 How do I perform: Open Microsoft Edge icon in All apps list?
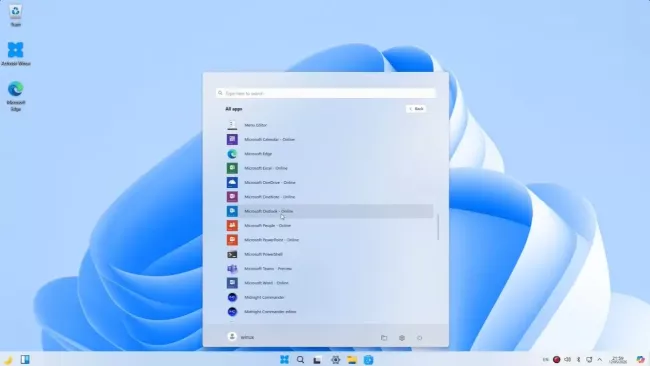(x=232, y=154)
